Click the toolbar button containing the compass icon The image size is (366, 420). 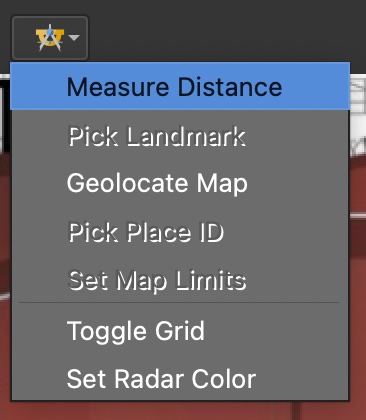pos(50,38)
